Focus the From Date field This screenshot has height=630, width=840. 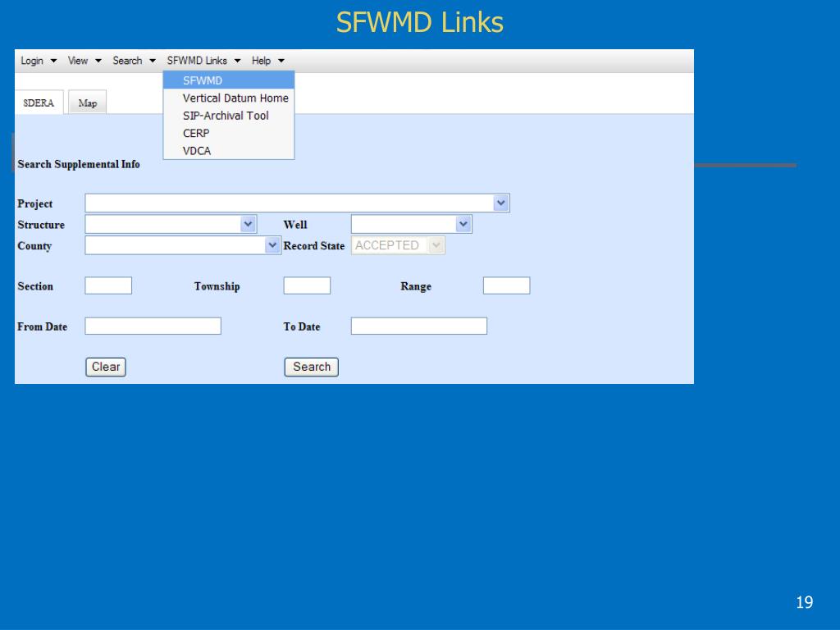pos(153,326)
